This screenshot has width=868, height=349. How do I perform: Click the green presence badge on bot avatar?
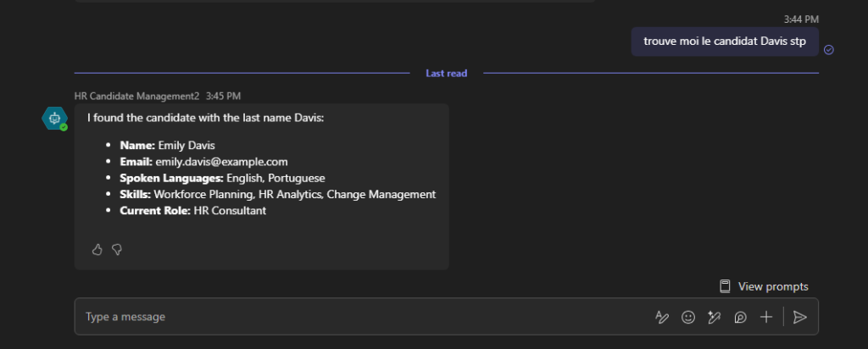64,127
